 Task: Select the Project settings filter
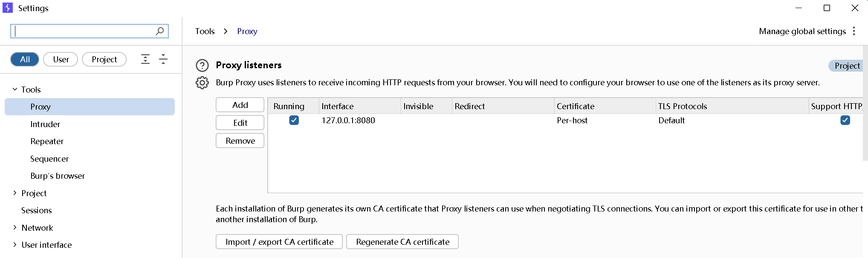(104, 59)
